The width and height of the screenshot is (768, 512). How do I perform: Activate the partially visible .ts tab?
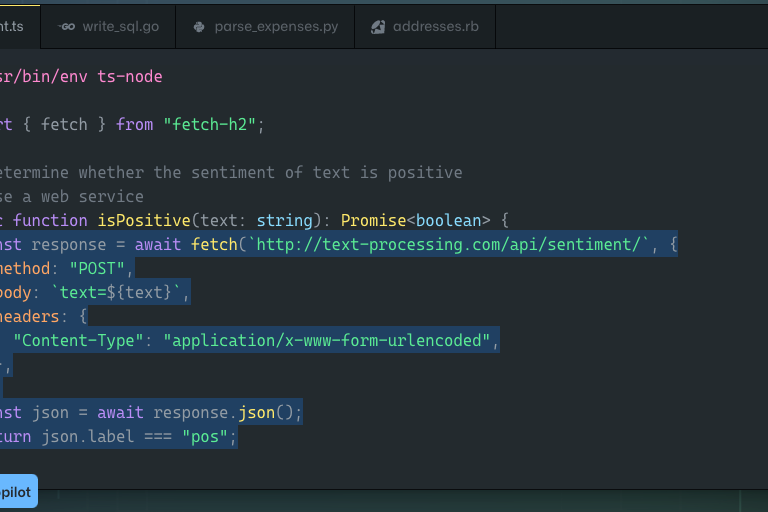point(20,26)
